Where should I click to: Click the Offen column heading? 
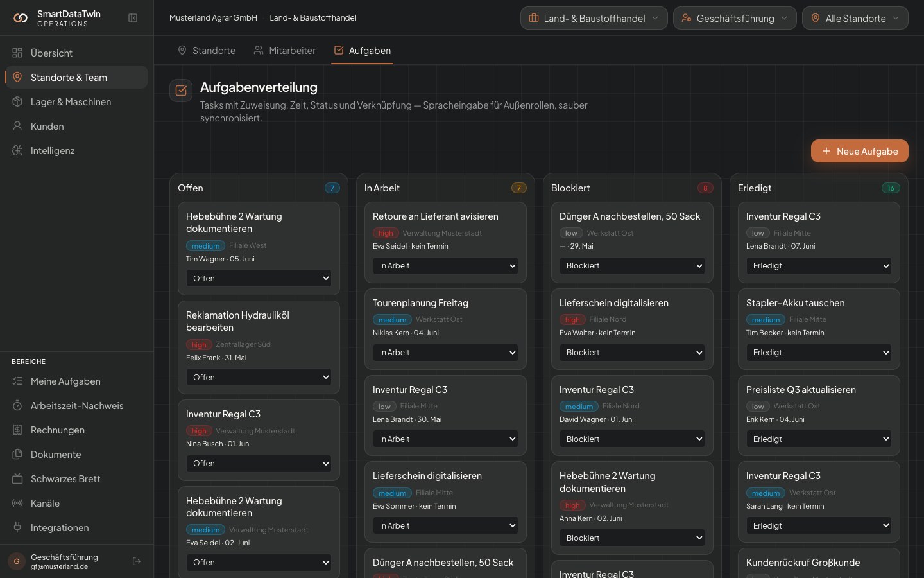tap(191, 188)
